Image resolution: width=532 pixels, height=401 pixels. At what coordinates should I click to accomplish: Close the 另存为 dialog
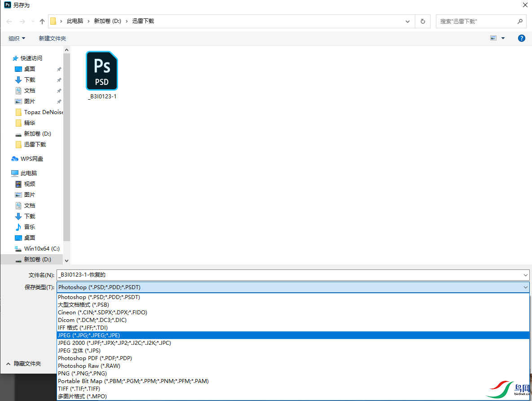[524, 5]
